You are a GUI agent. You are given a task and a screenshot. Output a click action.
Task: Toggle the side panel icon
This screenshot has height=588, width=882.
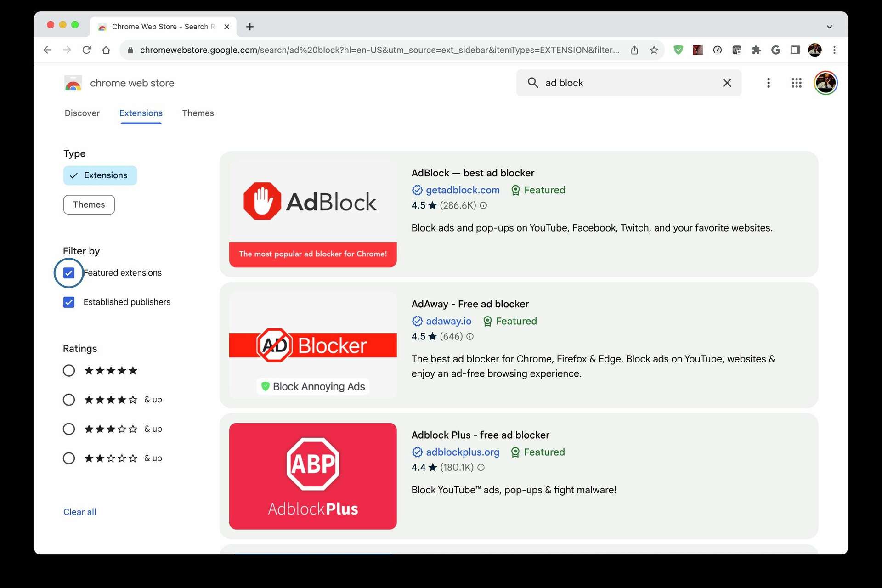[795, 50]
